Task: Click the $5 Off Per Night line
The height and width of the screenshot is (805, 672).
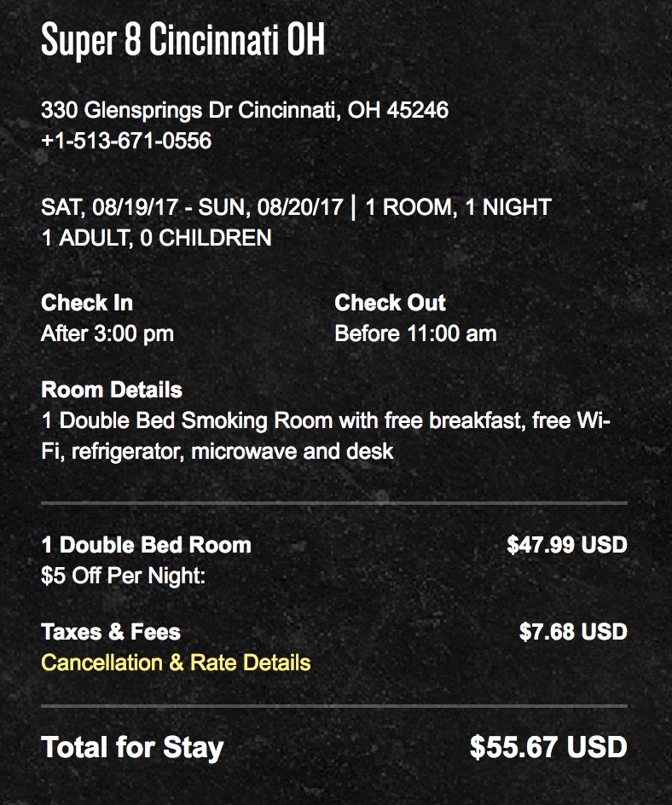Action: pyautogui.click(x=124, y=576)
